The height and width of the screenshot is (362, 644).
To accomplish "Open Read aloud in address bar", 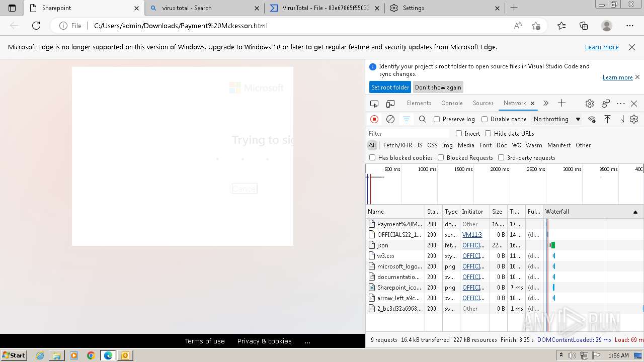I will [518, 26].
